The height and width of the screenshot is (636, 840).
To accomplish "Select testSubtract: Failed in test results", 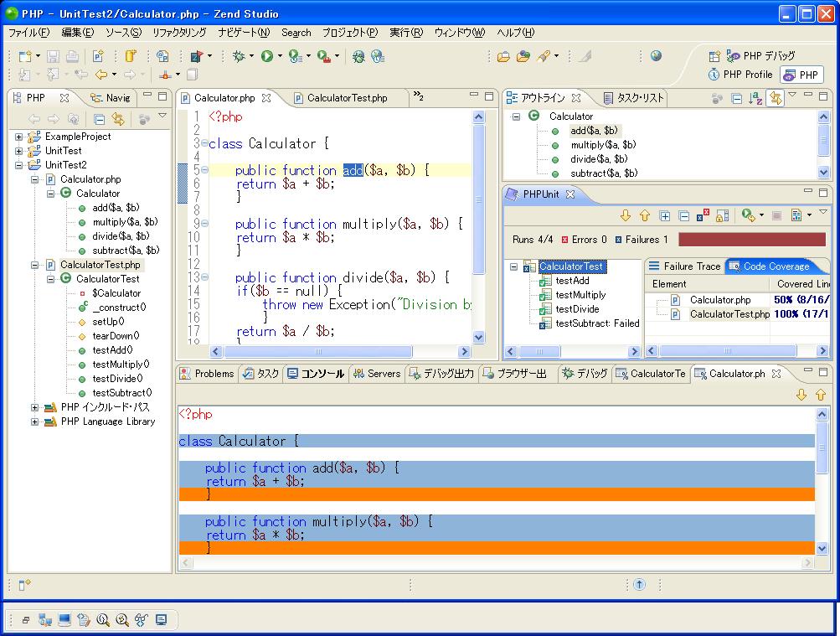I will 596,323.
